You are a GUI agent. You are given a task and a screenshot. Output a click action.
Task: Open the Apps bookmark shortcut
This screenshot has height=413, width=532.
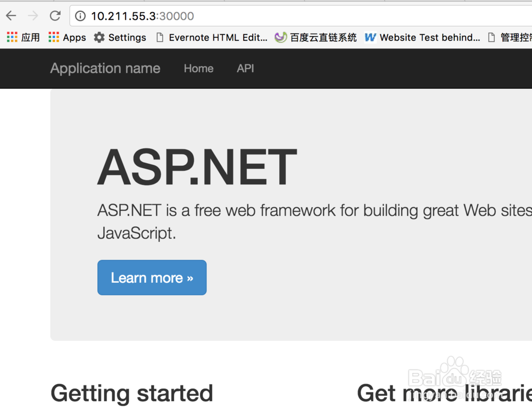[x=67, y=37]
